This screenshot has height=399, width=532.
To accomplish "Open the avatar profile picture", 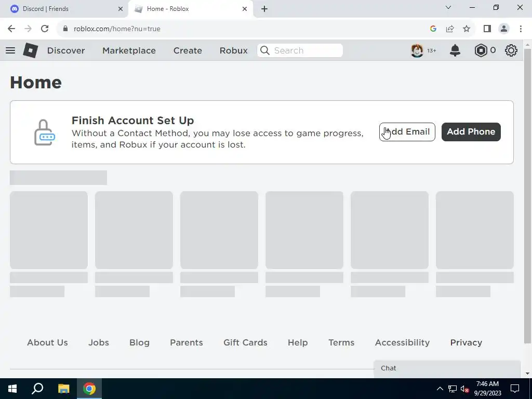I will click(x=417, y=50).
